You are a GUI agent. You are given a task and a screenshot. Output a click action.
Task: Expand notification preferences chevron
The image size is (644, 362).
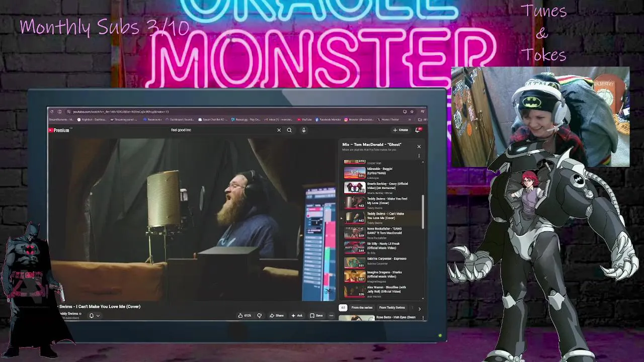click(x=98, y=316)
